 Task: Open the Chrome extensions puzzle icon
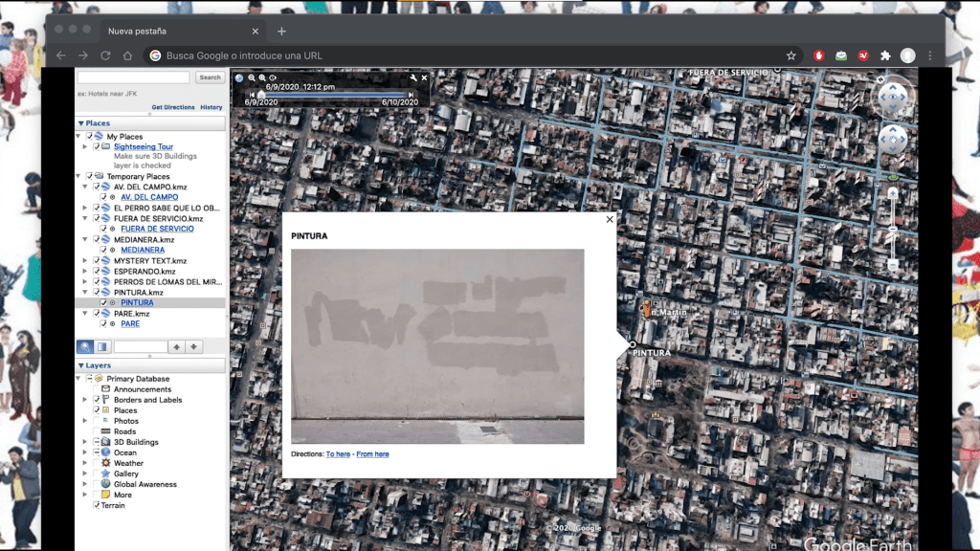pyautogui.click(x=885, y=55)
